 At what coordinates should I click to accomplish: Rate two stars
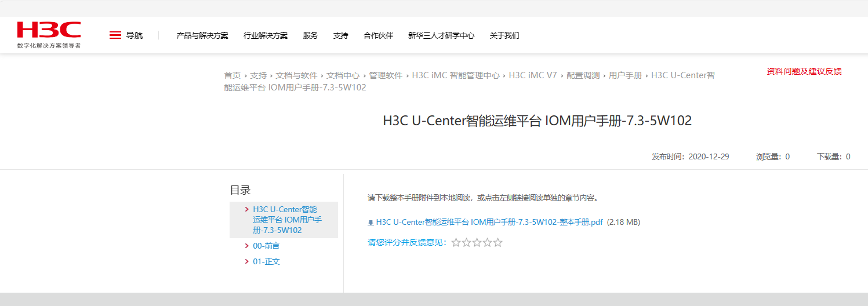466,243
